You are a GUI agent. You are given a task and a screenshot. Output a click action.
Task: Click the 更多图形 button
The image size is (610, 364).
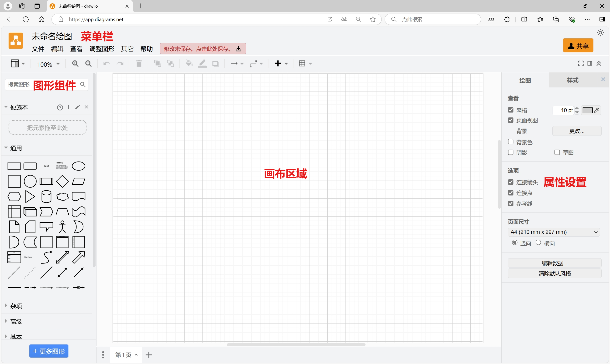click(x=49, y=351)
